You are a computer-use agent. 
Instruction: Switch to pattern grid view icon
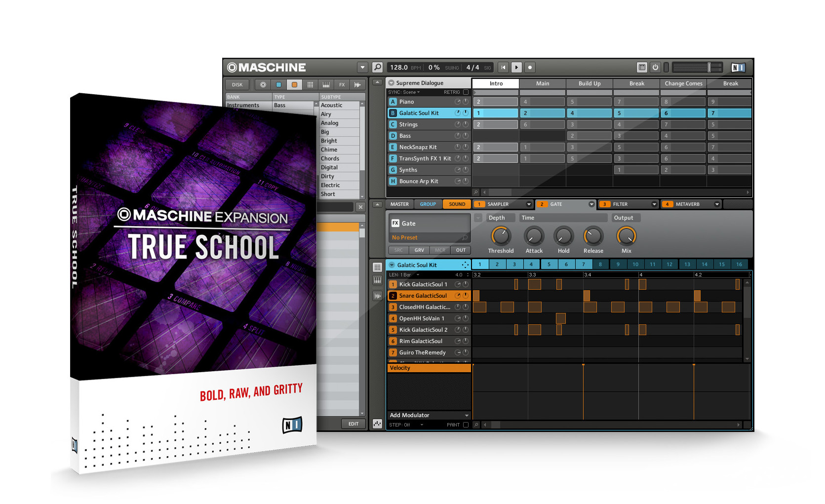377,267
